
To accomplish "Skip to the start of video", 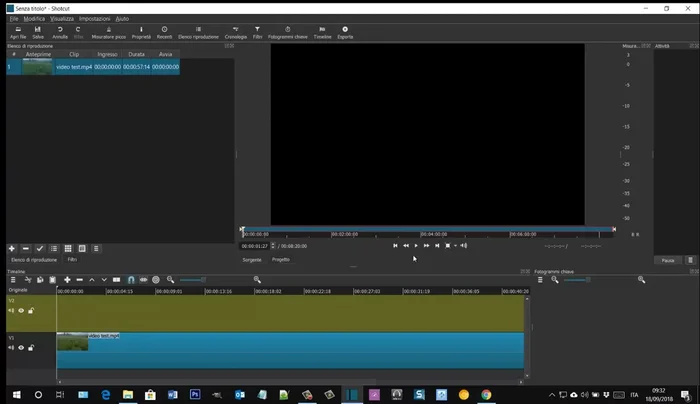I will pyautogui.click(x=395, y=246).
